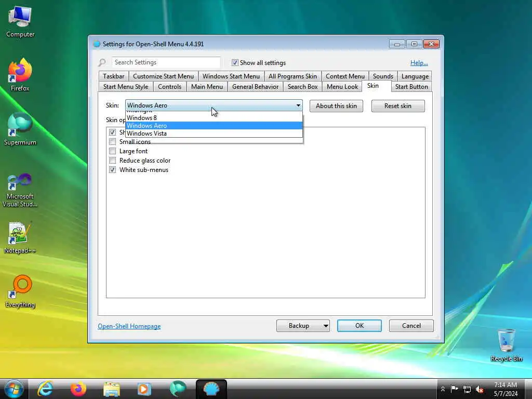Click the Cancel button
Viewport: 532px width, 399px height.
[411, 326]
